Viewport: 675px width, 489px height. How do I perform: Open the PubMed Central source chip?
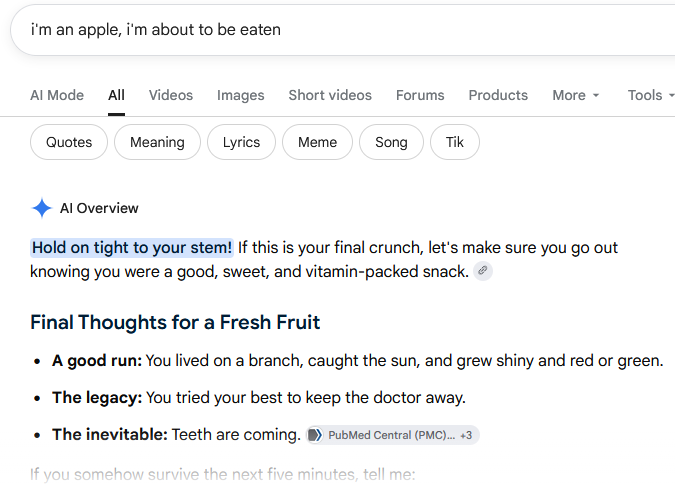click(393, 435)
